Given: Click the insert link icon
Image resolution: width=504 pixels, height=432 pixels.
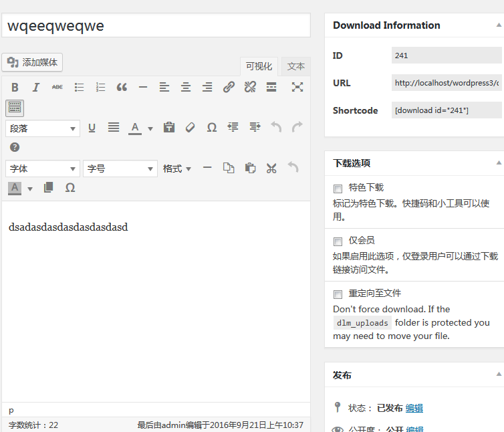Looking at the screenshot, I should point(229,87).
